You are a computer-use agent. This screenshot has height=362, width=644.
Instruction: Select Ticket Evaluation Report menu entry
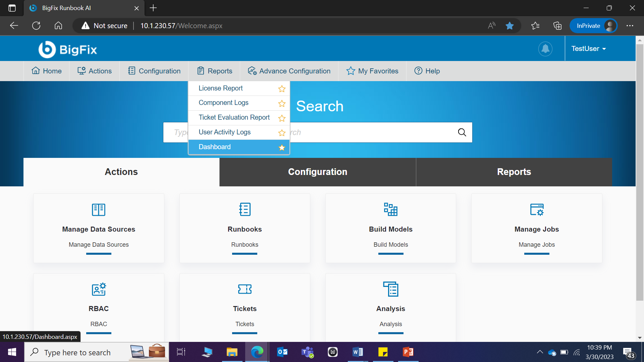click(x=234, y=118)
